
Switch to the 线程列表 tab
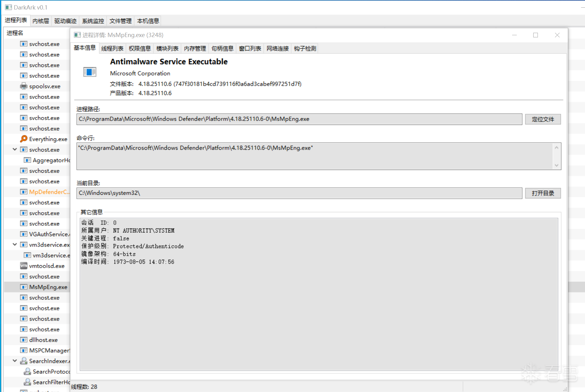point(112,48)
